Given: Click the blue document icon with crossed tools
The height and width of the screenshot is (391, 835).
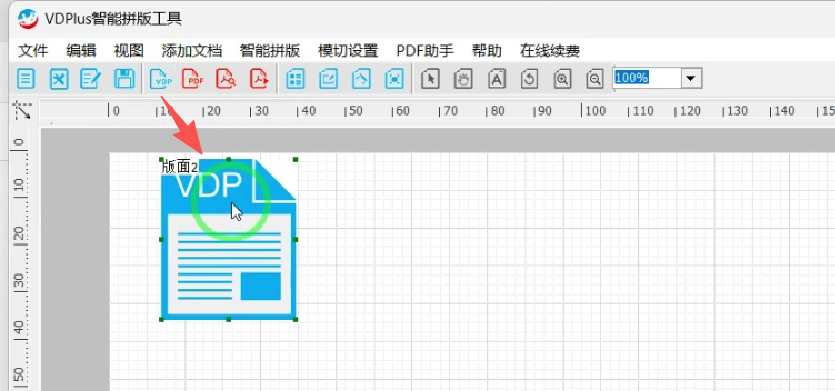Looking at the screenshot, I should pyautogui.click(x=59, y=79).
